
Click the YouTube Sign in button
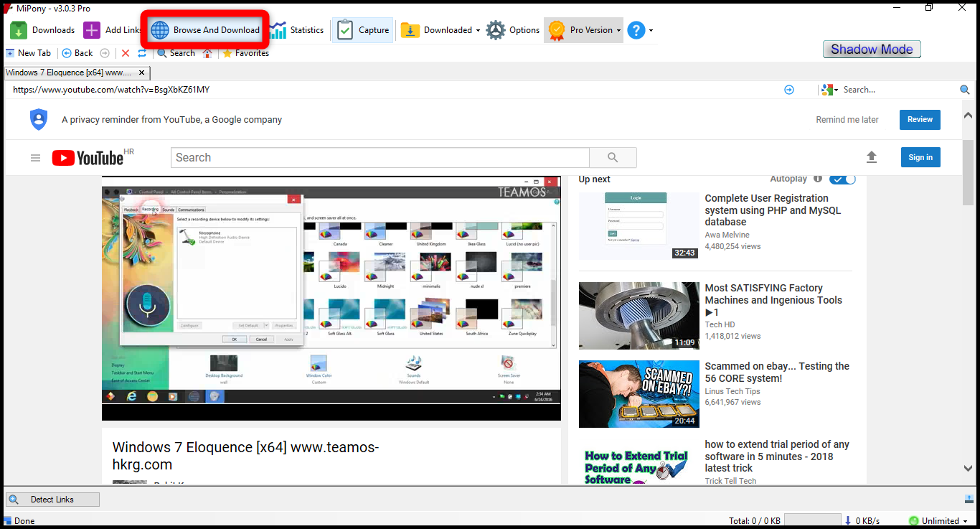pyautogui.click(x=920, y=158)
